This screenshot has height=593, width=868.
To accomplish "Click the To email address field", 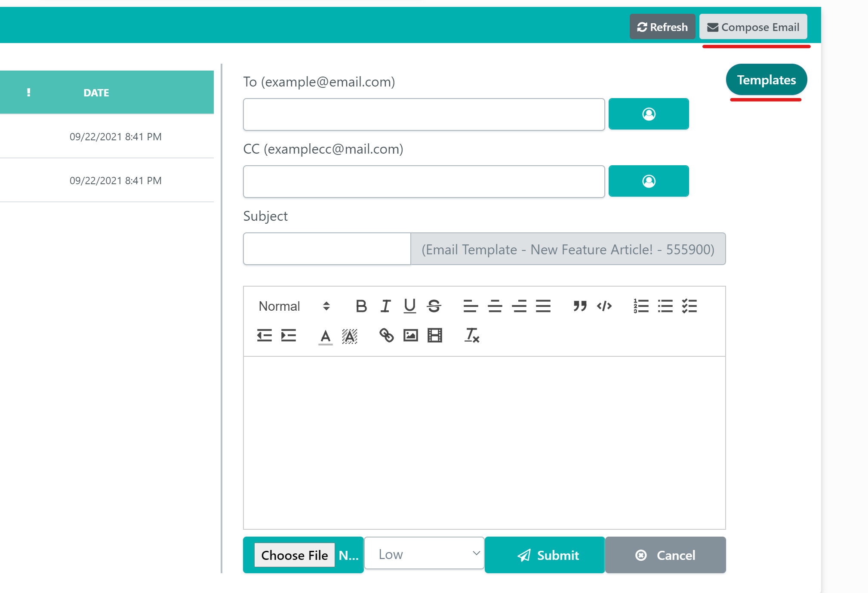I will coord(424,114).
